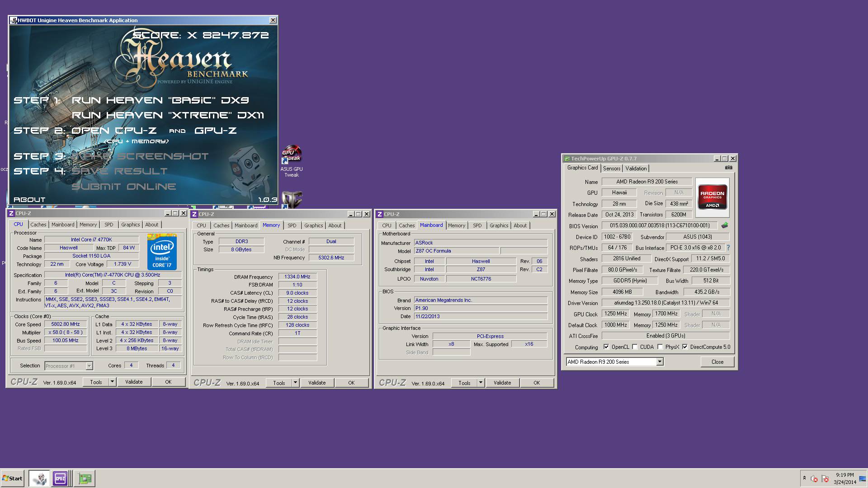This screenshot has width=868, height=488.
Task: Click the GPU-Z title bar icon
Action: click(x=567, y=159)
